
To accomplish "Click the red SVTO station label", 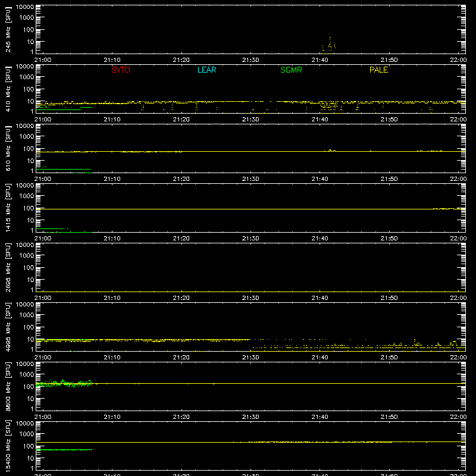I will click(x=121, y=70).
